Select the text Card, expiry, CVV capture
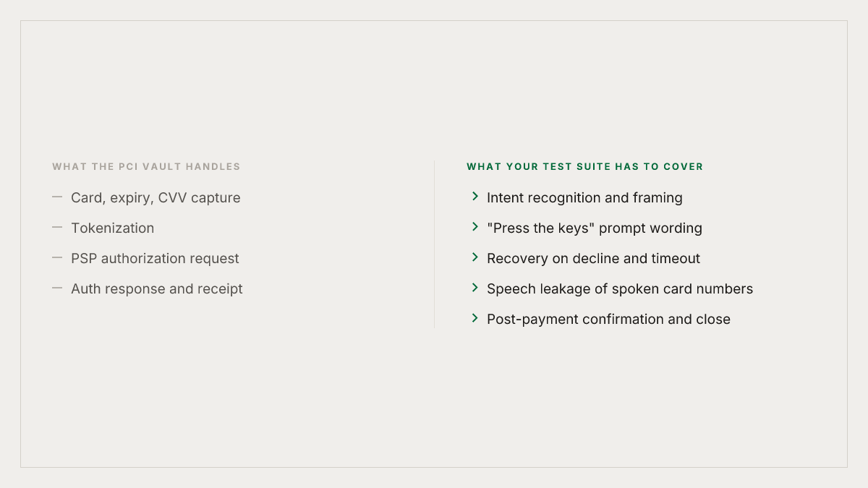This screenshot has width=868, height=488. (156, 197)
